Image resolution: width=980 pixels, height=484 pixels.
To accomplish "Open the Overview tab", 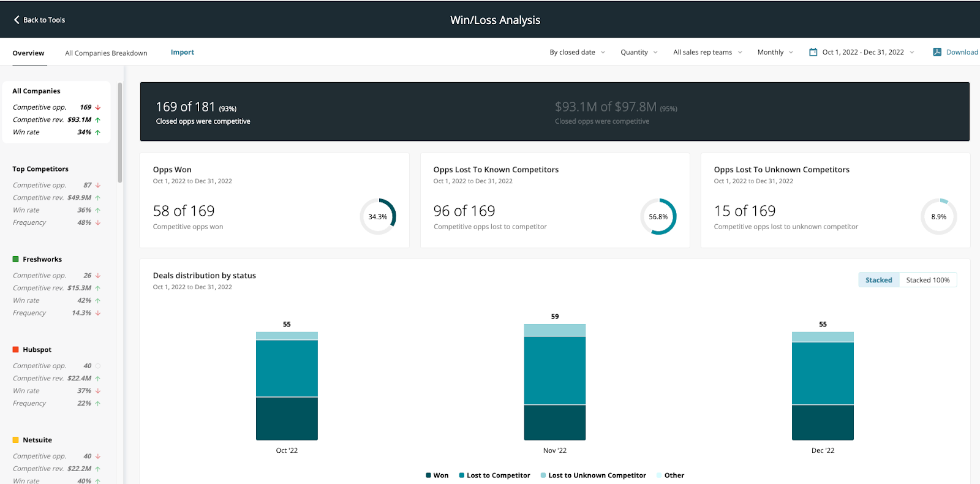I will coord(28,53).
